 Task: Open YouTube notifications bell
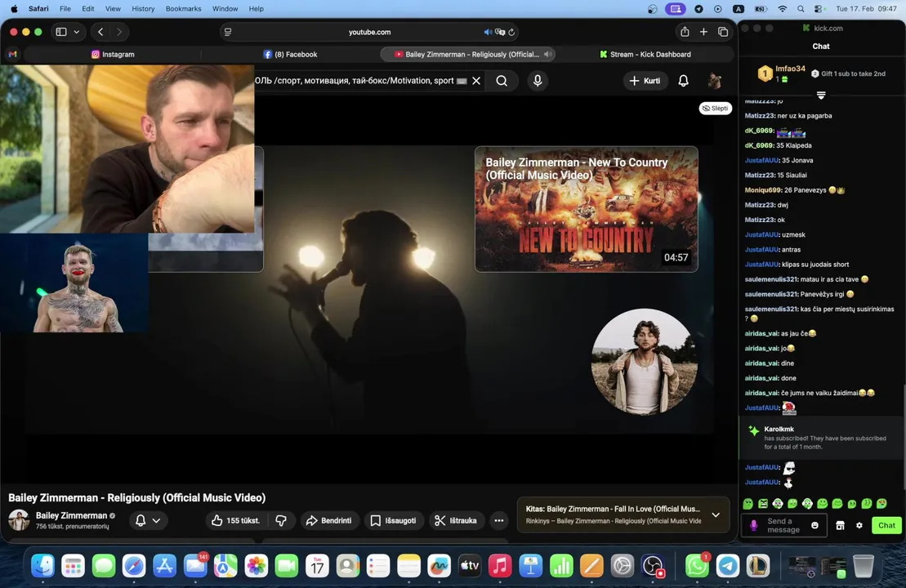[x=683, y=81]
